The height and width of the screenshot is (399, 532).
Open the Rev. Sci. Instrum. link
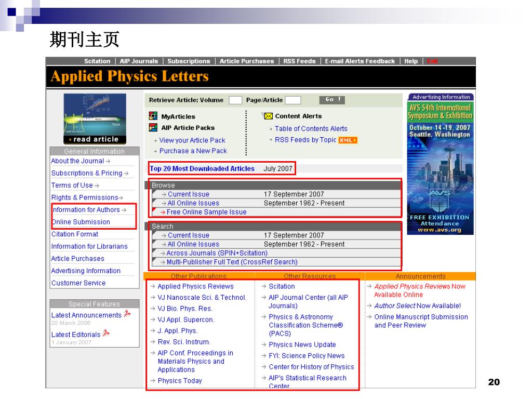coord(184,342)
